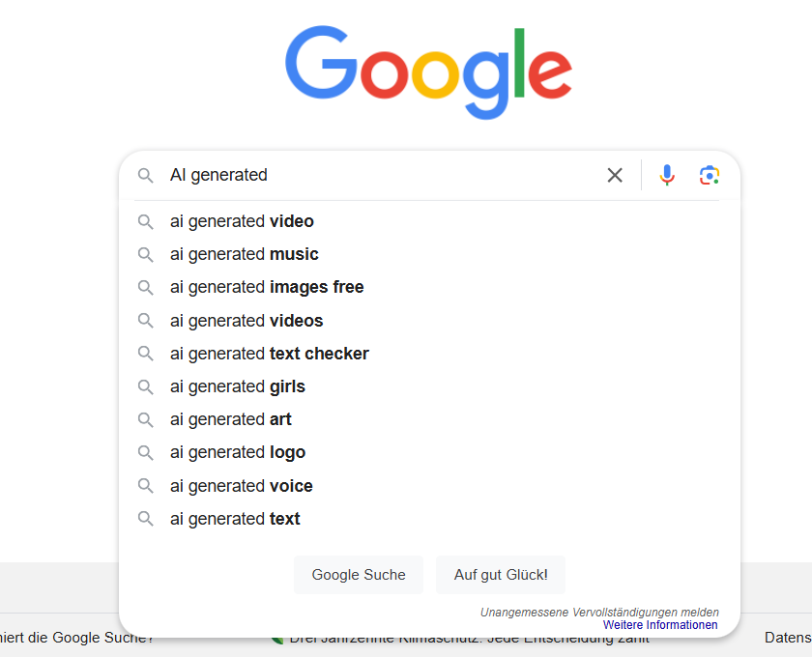Pick the 'ai generated voice' suggestion
The width and height of the screenshot is (812, 657).
point(429,486)
